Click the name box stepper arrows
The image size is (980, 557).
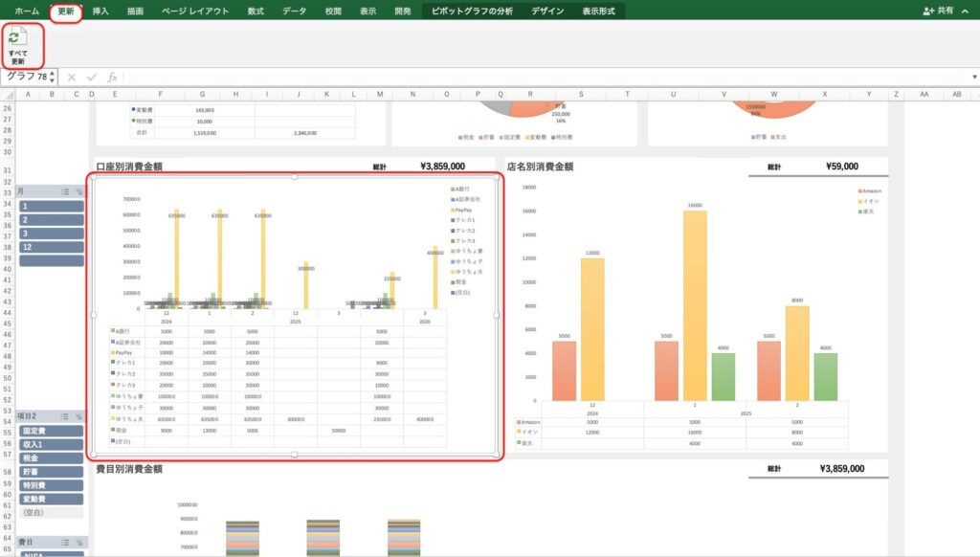pyautogui.click(x=52, y=77)
